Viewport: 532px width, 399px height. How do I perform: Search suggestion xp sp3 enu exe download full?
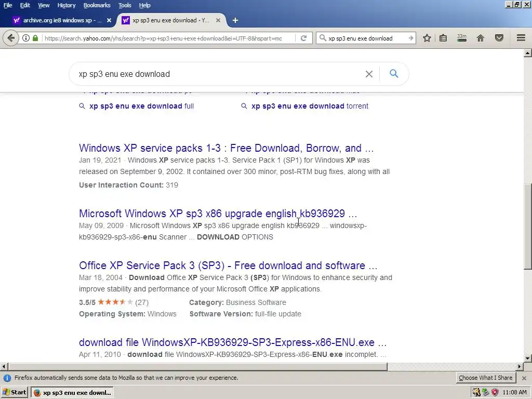pyautogui.click(x=141, y=106)
